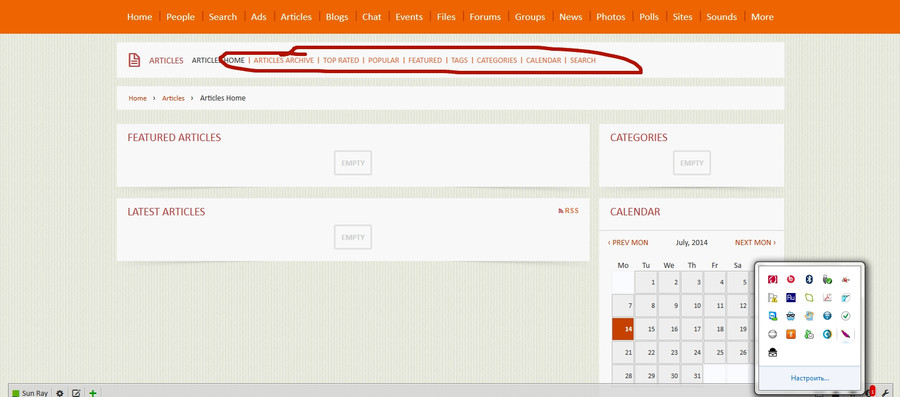Click the Adobe Audition Au tray icon
Viewport: 900px width, 397px height.
click(791, 297)
